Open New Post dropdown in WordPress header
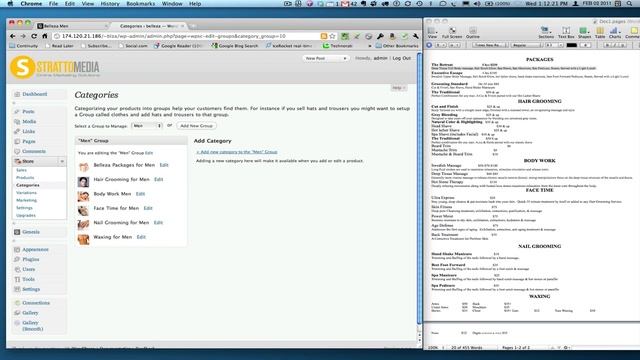Viewport: 640px width, 360px height. click(x=326, y=58)
